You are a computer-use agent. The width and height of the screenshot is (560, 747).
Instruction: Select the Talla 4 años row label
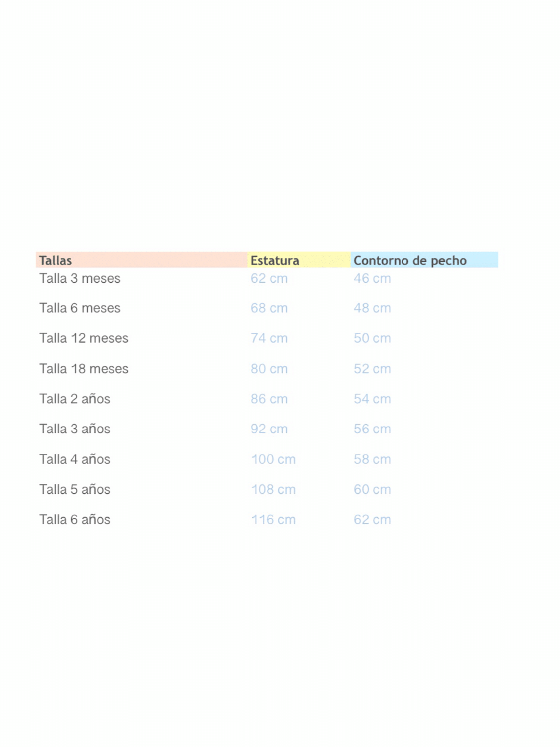tap(75, 459)
